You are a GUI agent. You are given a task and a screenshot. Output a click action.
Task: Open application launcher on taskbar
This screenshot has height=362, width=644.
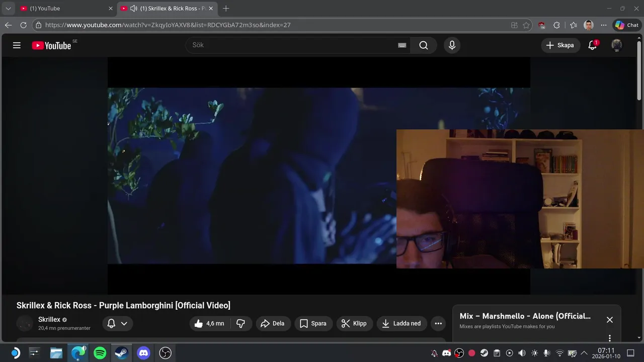point(15,353)
